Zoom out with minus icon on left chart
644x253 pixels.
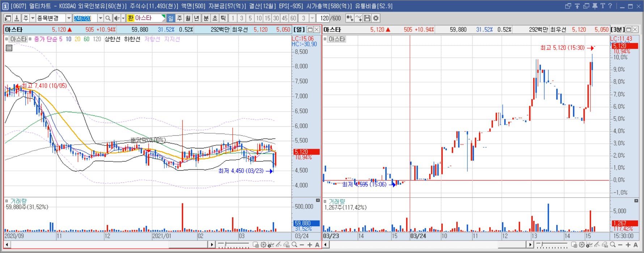pyautogui.click(x=302, y=245)
